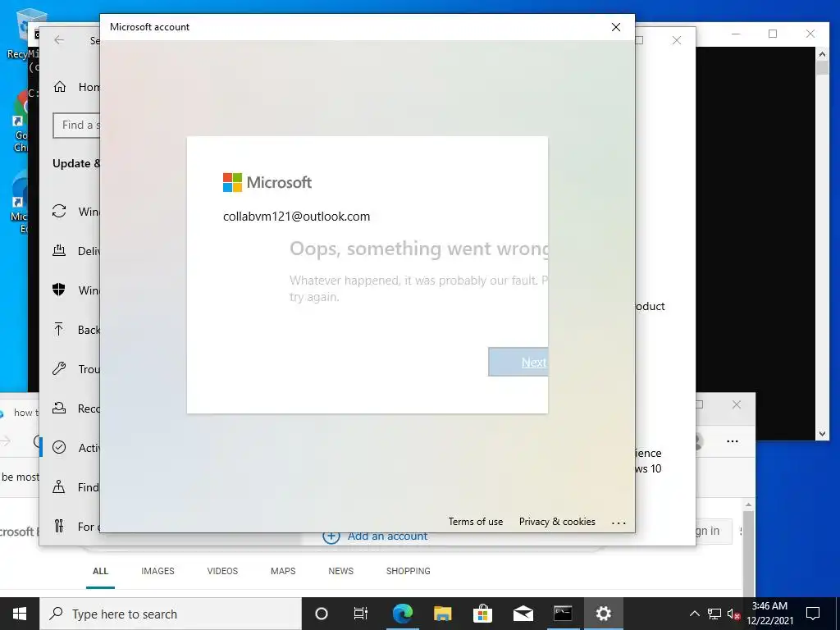Screen dimensions: 840x630
Task: Select Recycle Bin desktop icon
Action: 22,33
